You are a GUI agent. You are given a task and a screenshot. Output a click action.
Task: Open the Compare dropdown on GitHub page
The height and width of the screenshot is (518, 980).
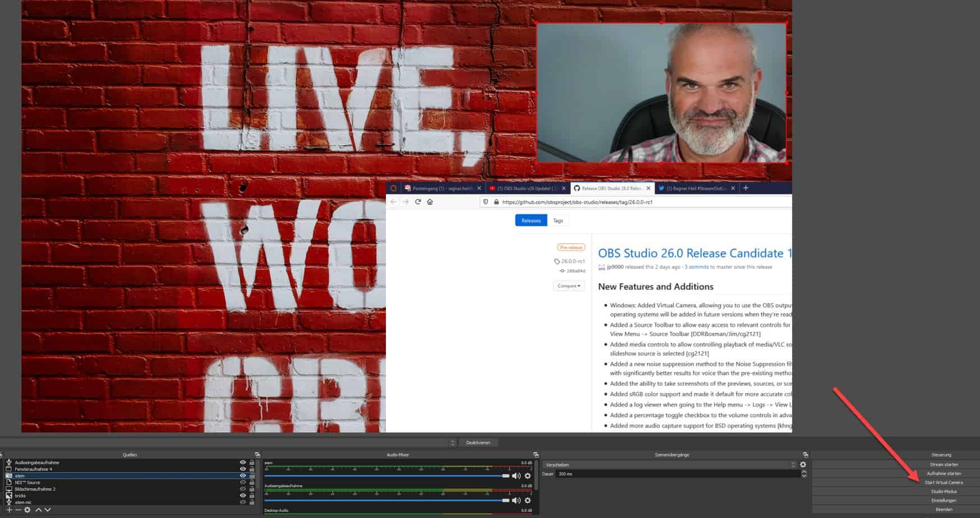pyautogui.click(x=569, y=286)
